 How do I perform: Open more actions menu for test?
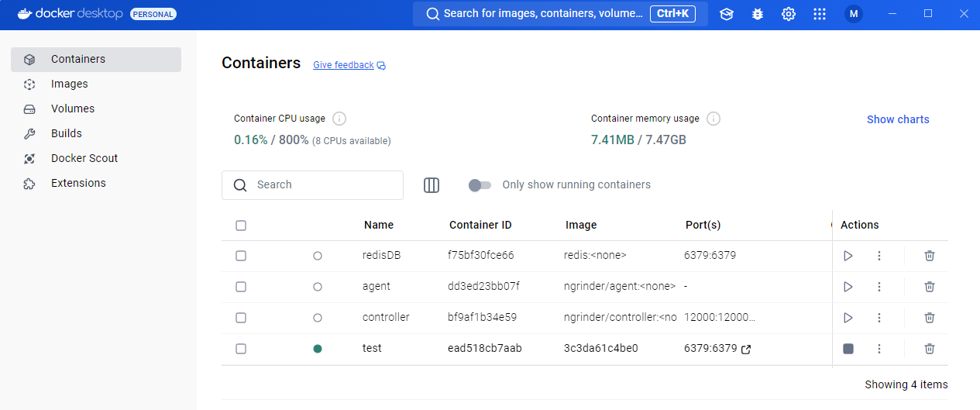coord(879,349)
